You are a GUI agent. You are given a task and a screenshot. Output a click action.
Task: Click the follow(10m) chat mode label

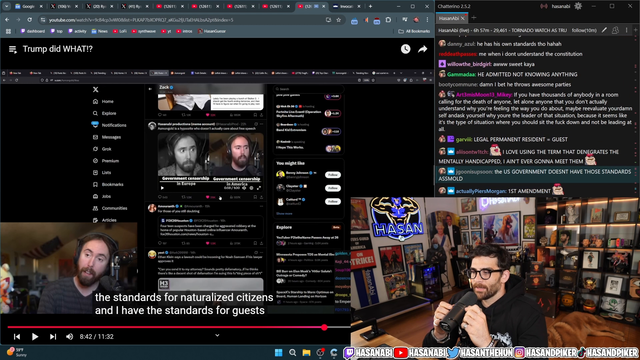[584, 30]
